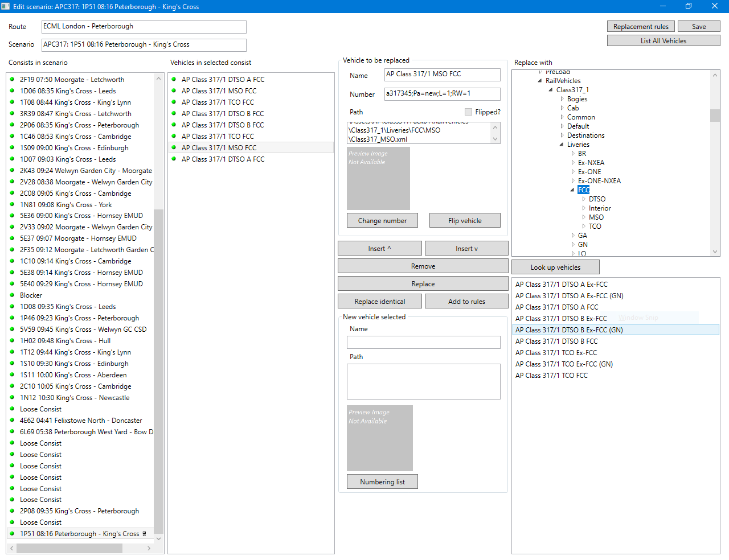This screenshot has height=560, width=729.
Task: Open the Replacement rules dialog
Action: pos(641,27)
